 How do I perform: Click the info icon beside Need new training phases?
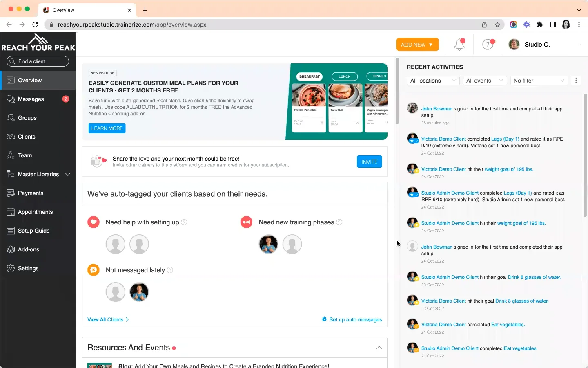(x=339, y=222)
